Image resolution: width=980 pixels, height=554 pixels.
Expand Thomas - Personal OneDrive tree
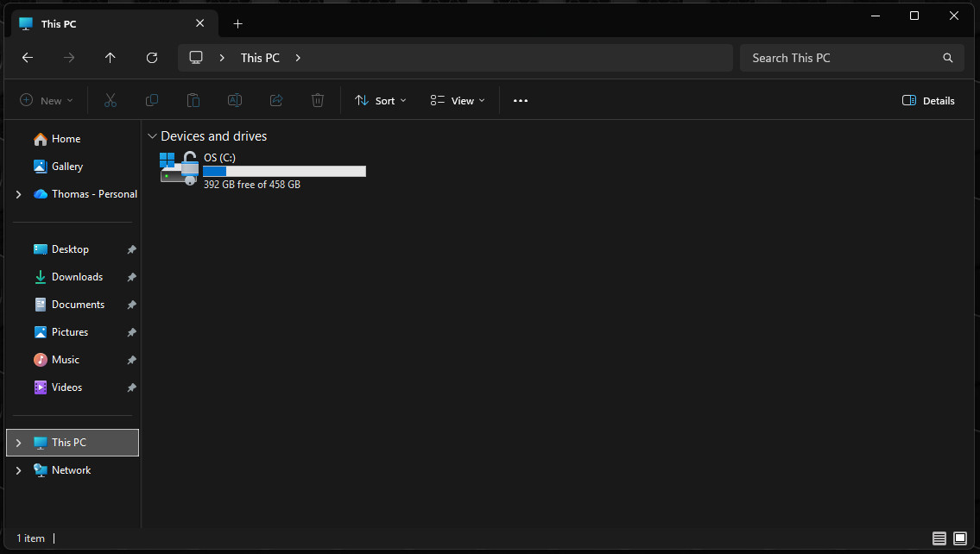pyautogui.click(x=19, y=194)
